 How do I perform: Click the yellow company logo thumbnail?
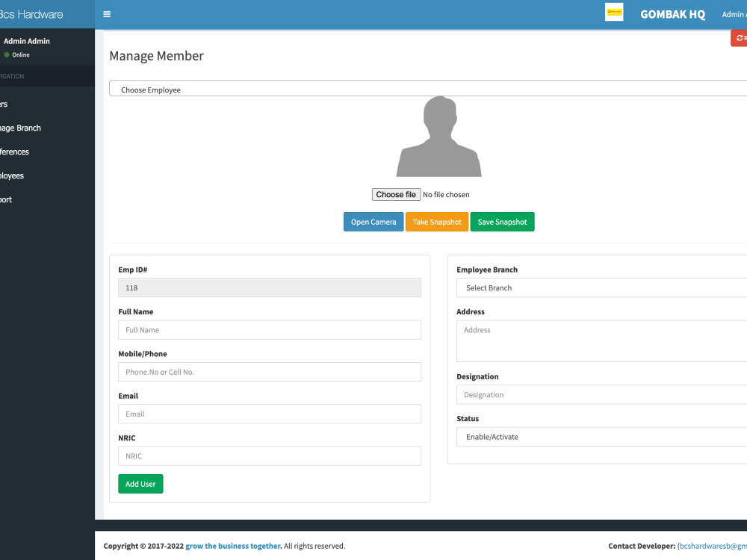click(x=614, y=13)
